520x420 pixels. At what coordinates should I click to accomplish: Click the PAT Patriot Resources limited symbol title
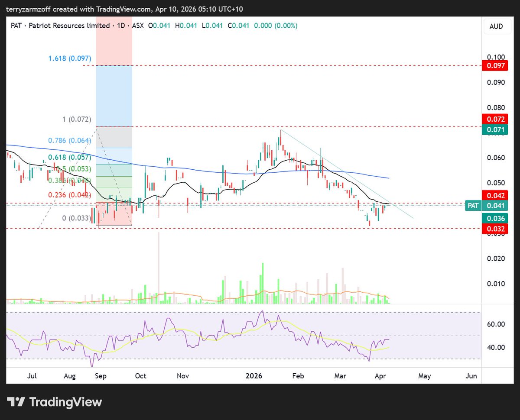pos(59,26)
